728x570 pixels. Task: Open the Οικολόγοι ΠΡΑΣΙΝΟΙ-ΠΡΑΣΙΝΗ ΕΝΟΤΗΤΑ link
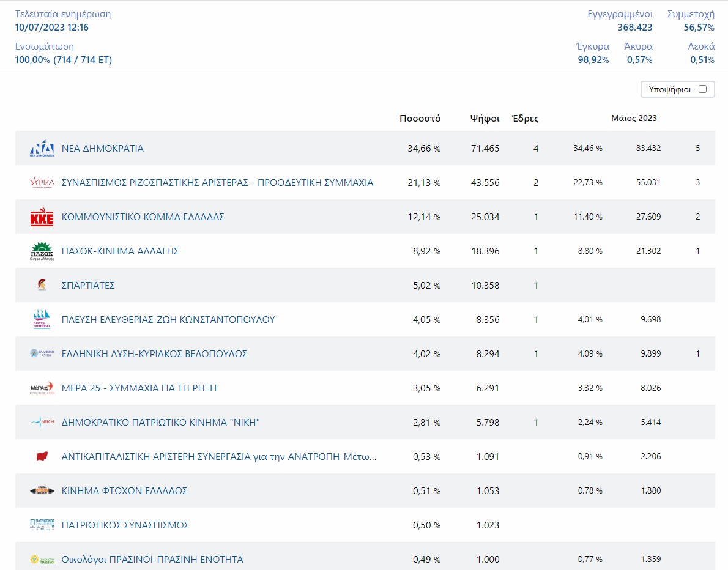pos(152,560)
